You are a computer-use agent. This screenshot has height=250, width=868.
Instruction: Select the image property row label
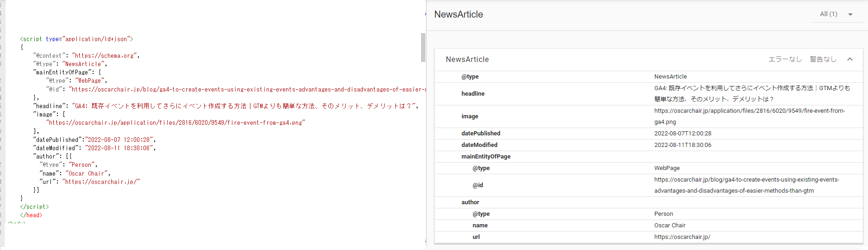[x=469, y=116]
